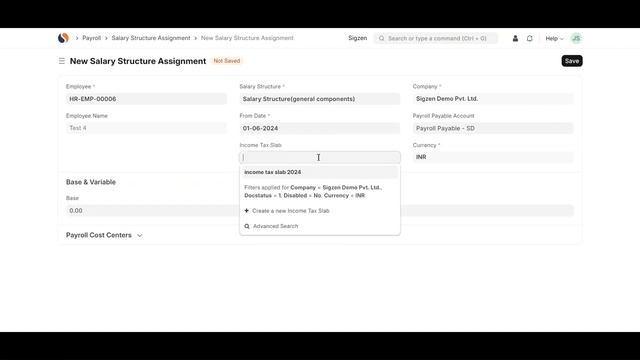Save the salary structure assignment
The image size is (640, 360).
tap(572, 61)
